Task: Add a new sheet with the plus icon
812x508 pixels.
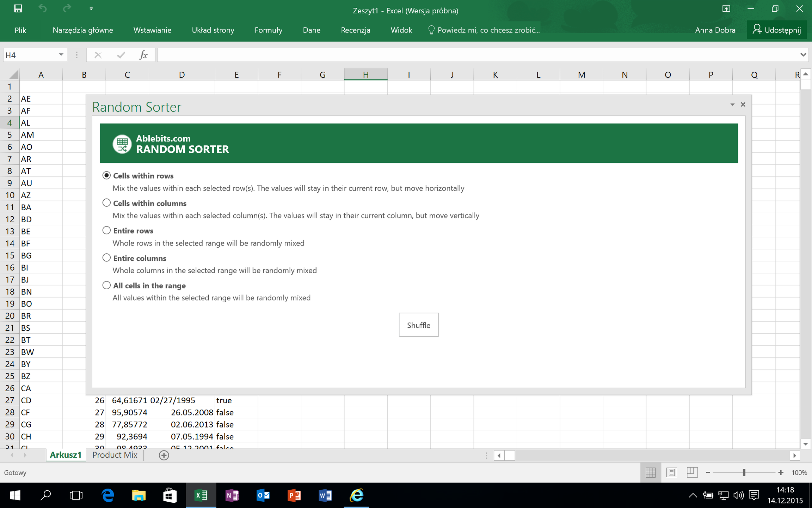Action: click(x=164, y=455)
